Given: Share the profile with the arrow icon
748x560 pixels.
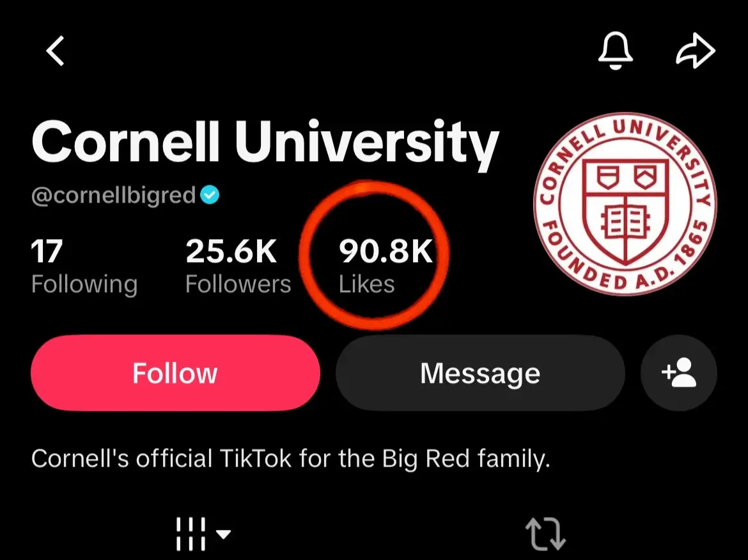Looking at the screenshot, I should [696, 51].
